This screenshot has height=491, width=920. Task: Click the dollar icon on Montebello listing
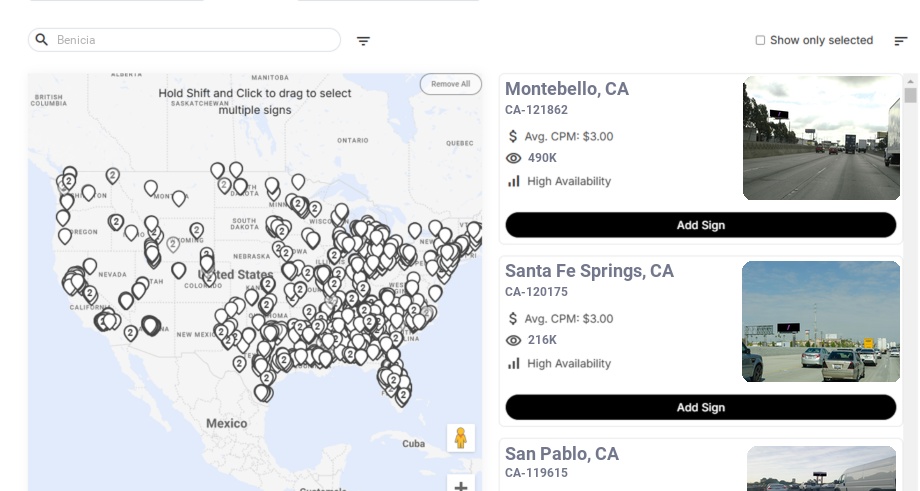[514, 136]
